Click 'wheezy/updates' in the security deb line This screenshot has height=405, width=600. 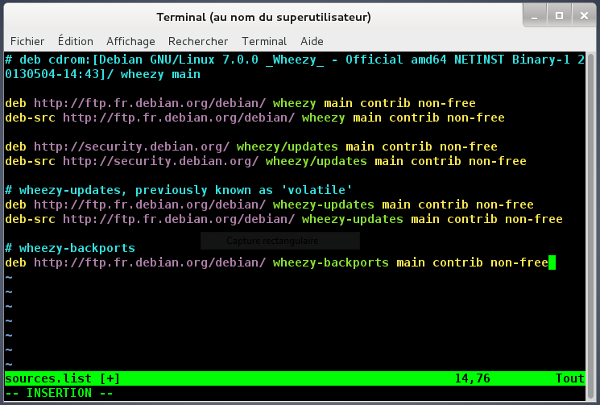287,147
